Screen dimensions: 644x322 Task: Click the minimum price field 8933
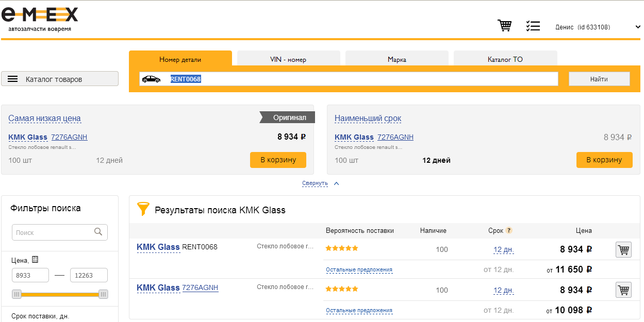tap(30, 275)
